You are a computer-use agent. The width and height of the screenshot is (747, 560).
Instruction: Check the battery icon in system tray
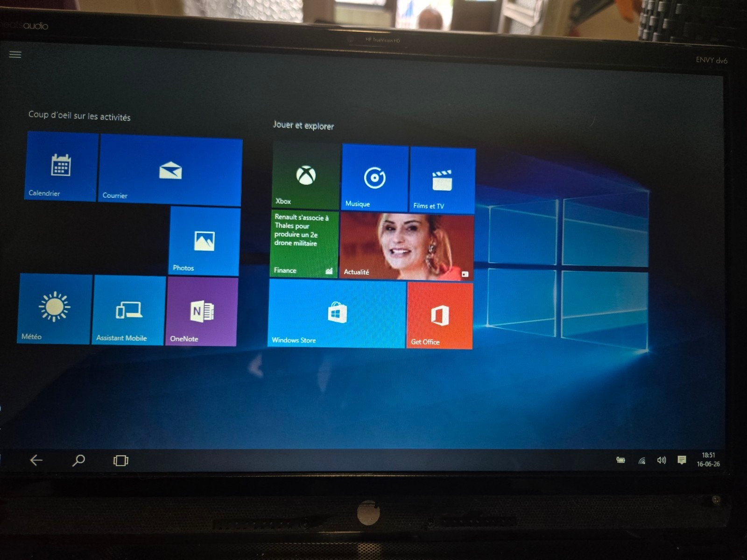point(620,460)
